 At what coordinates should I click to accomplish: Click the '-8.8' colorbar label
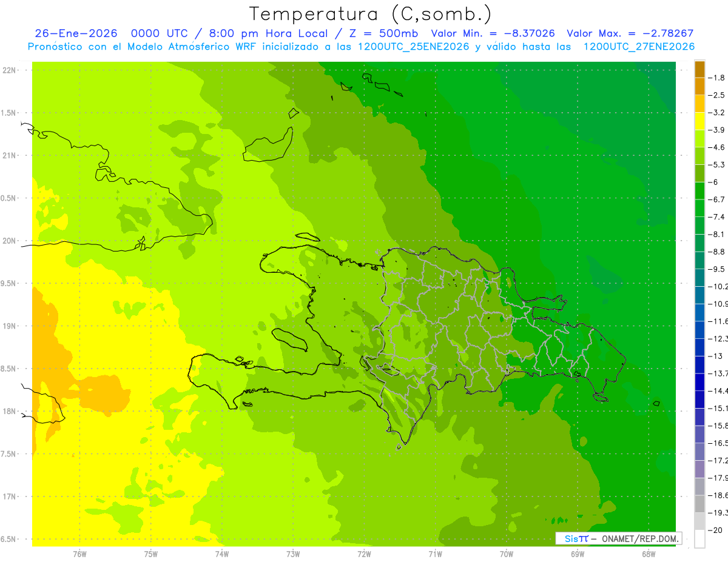coord(716,252)
